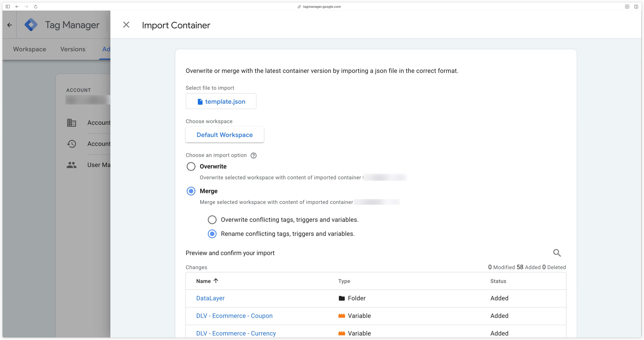Click Default Workspace button
This screenshot has width=644, height=340.
click(225, 135)
